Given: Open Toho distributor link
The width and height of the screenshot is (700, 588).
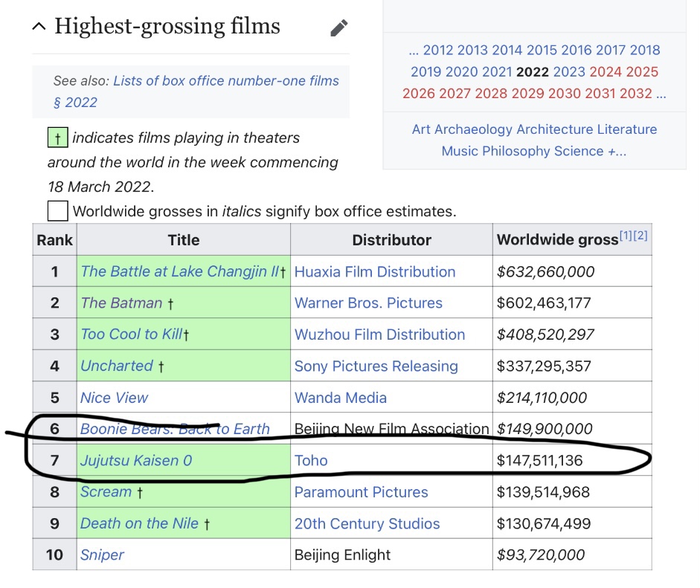Looking at the screenshot, I should (x=311, y=460).
